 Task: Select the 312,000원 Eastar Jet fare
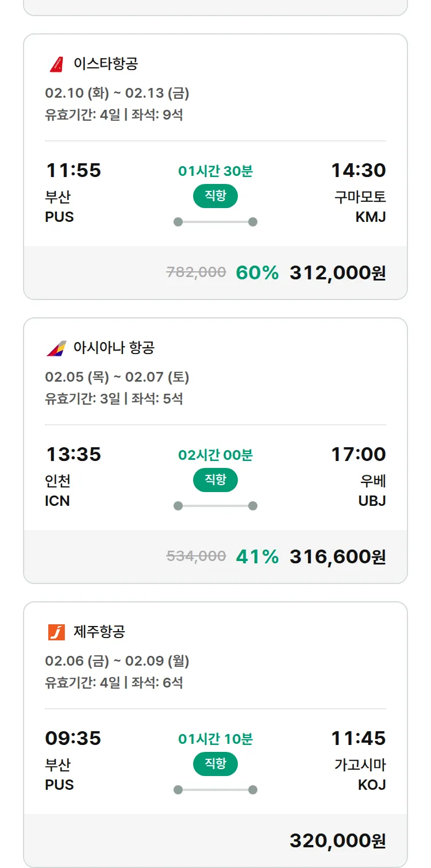tap(337, 272)
